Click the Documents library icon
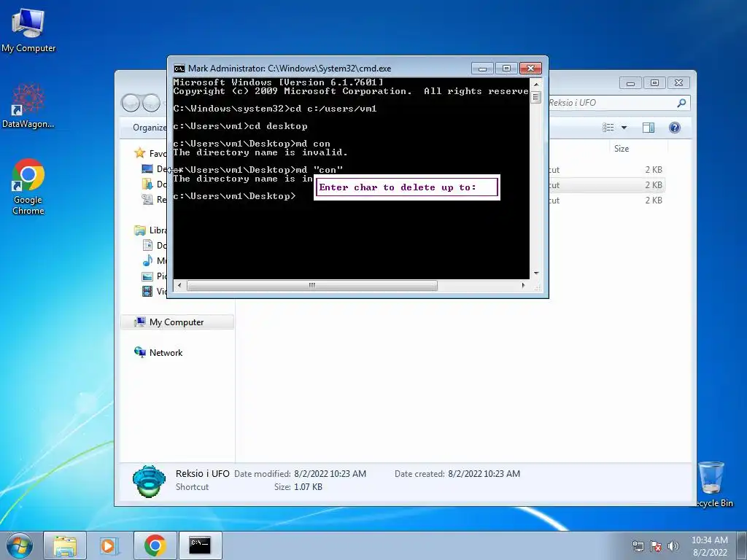Image resolution: width=747 pixels, height=560 pixels. [x=147, y=246]
